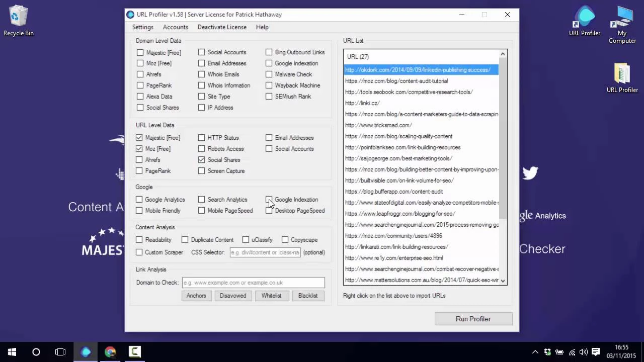Launch Google Chrome from the taskbar

110,352
